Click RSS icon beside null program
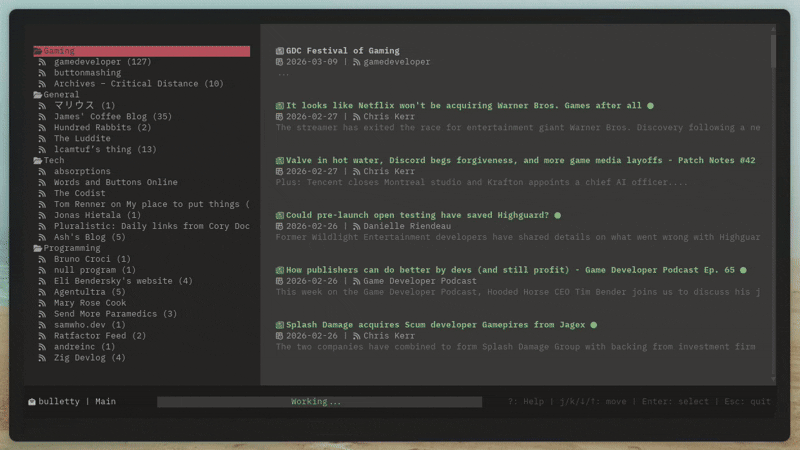Viewport: 800px width, 450px height. pos(42,270)
